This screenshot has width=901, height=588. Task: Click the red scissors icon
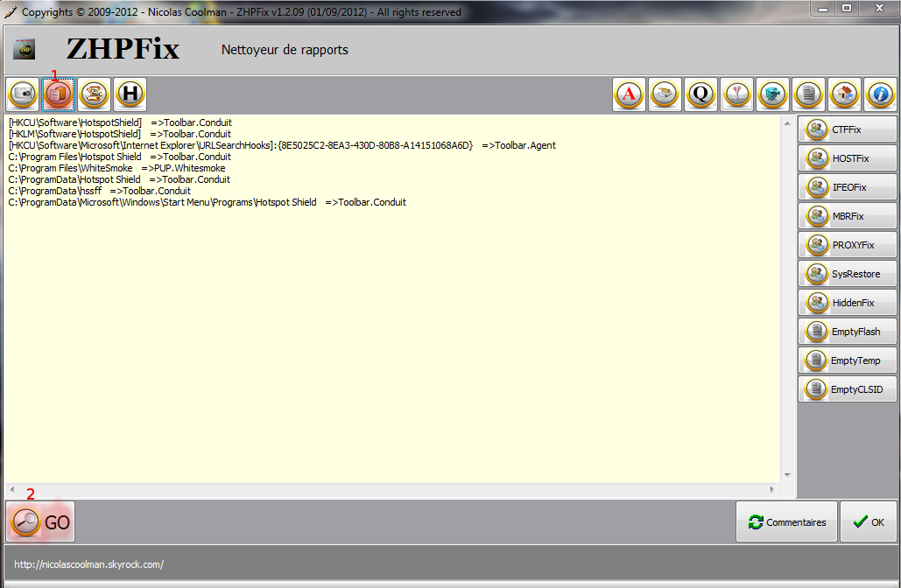click(x=737, y=94)
